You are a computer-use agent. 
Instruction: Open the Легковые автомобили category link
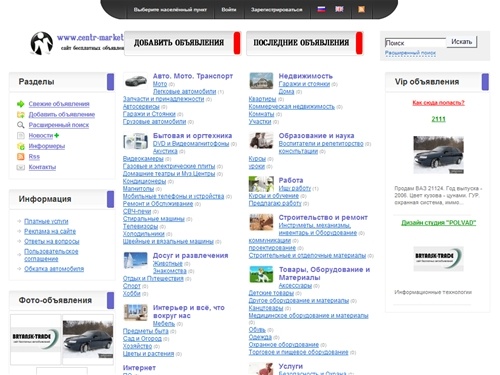[184, 91]
